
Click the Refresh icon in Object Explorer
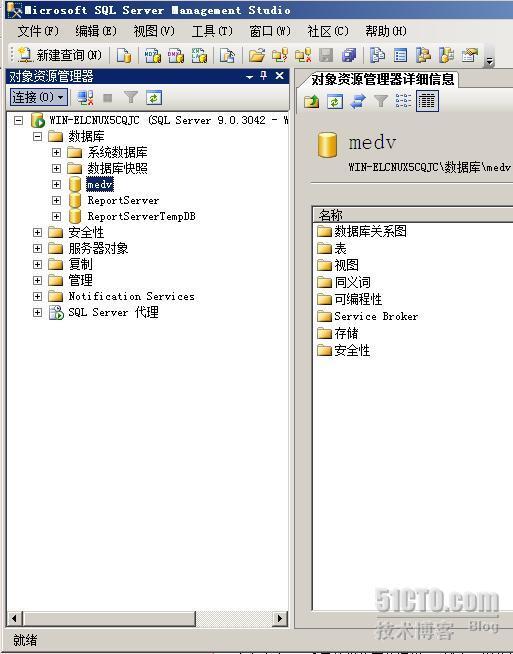click(153, 98)
